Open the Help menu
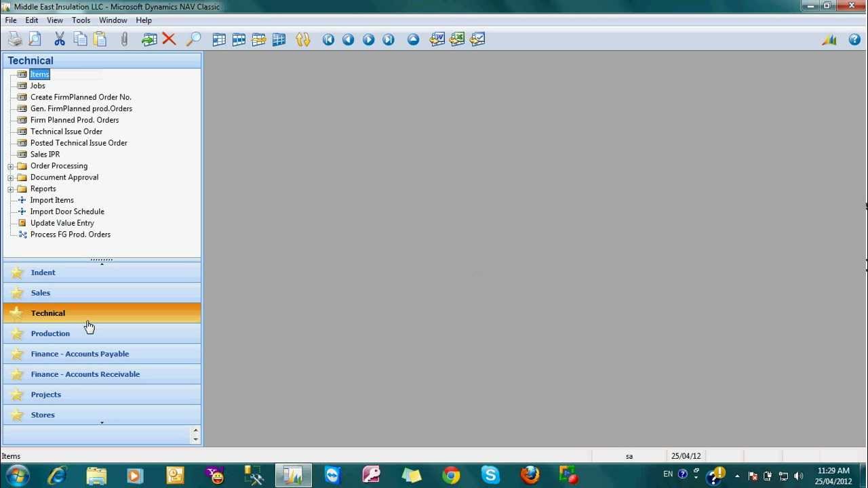 pyautogui.click(x=144, y=20)
